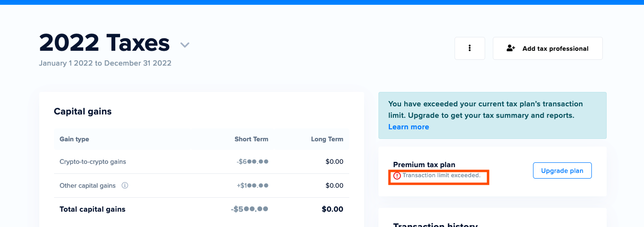The width and height of the screenshot is (644, 227).
Task: Click the Total capital gains row label
Action: (x=92, y=209)
